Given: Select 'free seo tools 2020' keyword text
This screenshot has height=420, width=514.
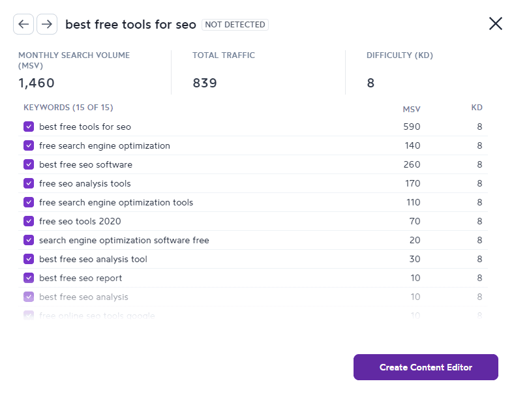Looking at the screenshot, I should pyautogui.click(x=80, y=221).
